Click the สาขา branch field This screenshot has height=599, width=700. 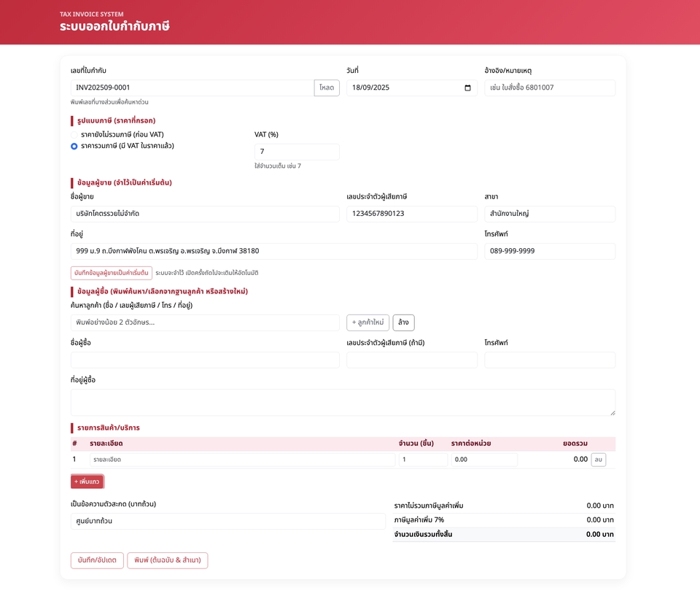pyautogui.click(x=550, y=214)
